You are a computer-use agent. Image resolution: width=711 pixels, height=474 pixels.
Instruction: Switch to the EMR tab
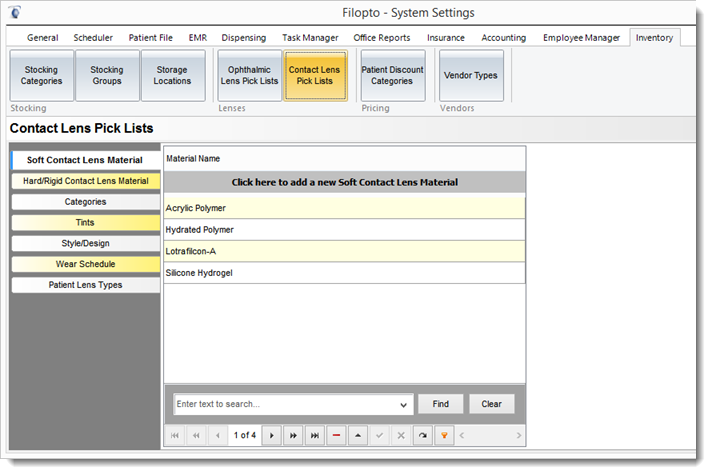(x=198, y=38)
